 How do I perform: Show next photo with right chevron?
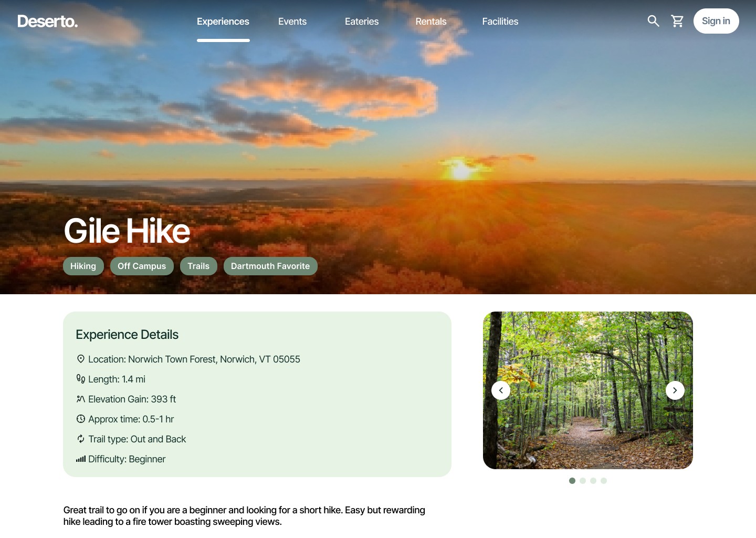tap(675, 390)
